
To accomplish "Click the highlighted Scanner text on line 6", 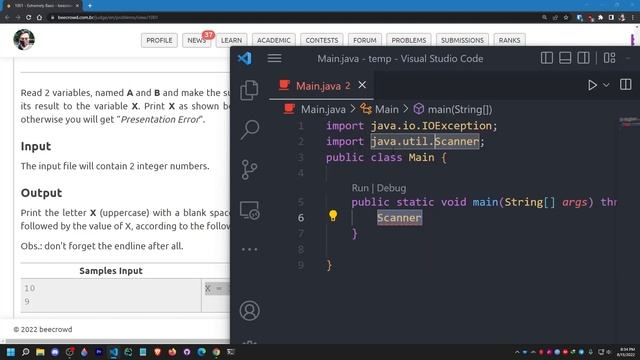I will coord(399,218).
